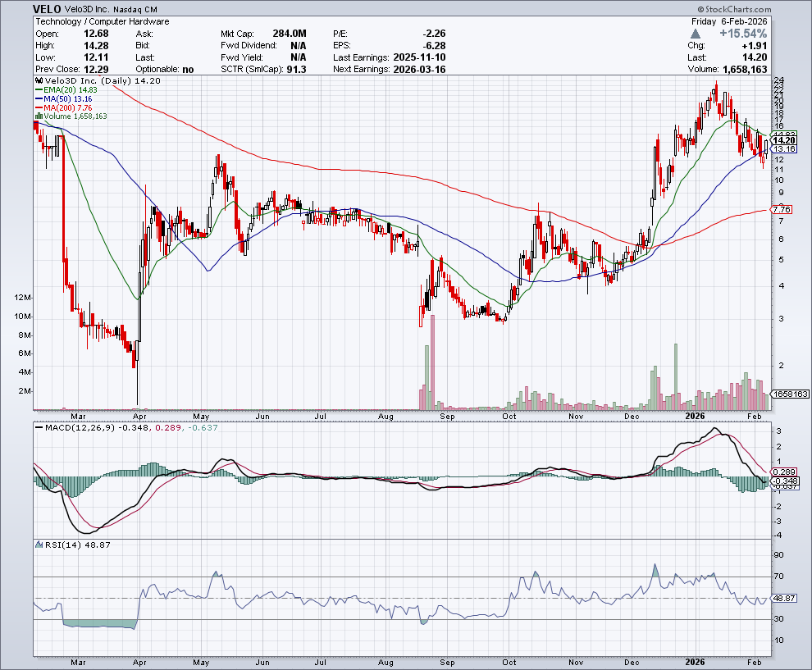
Task: Click the 'Sep' label below the price panel
Action: [x=448, y=417]
